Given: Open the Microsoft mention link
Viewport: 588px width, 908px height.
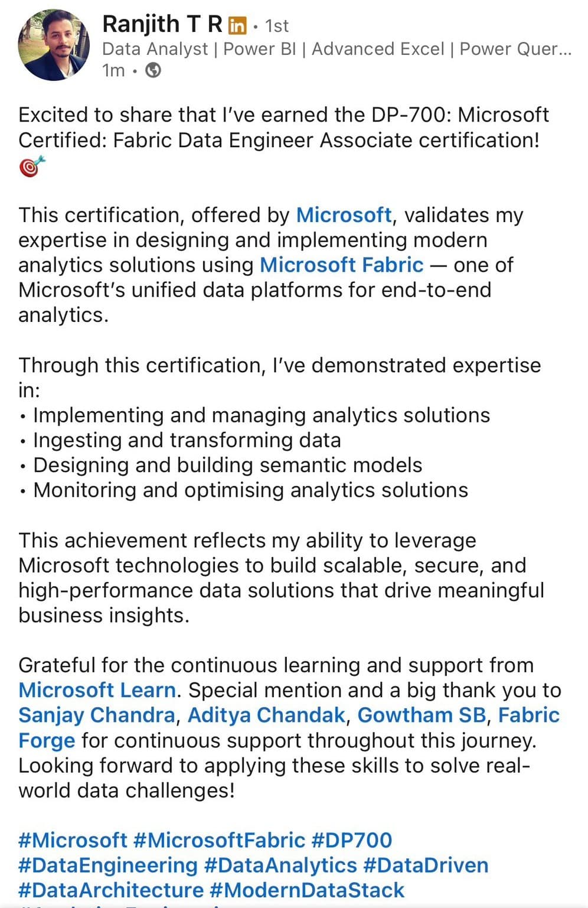Looking at the screenshot, I should 344,215.
